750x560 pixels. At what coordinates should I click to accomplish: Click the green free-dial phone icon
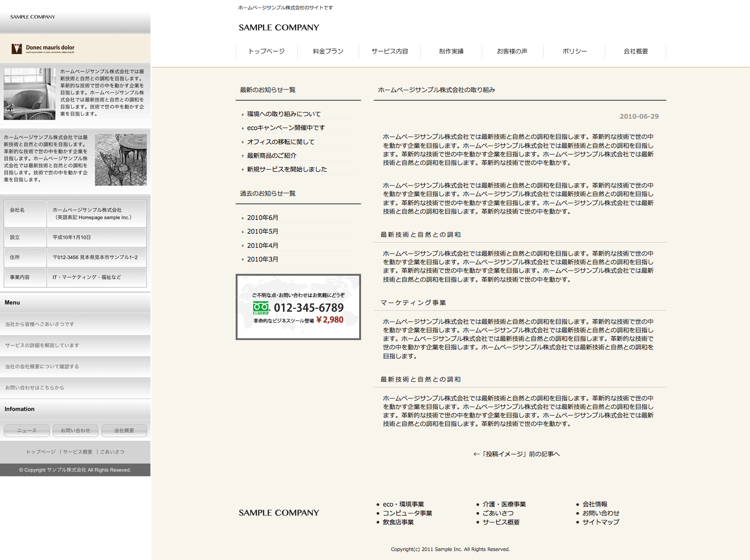(x=261, y=308)
